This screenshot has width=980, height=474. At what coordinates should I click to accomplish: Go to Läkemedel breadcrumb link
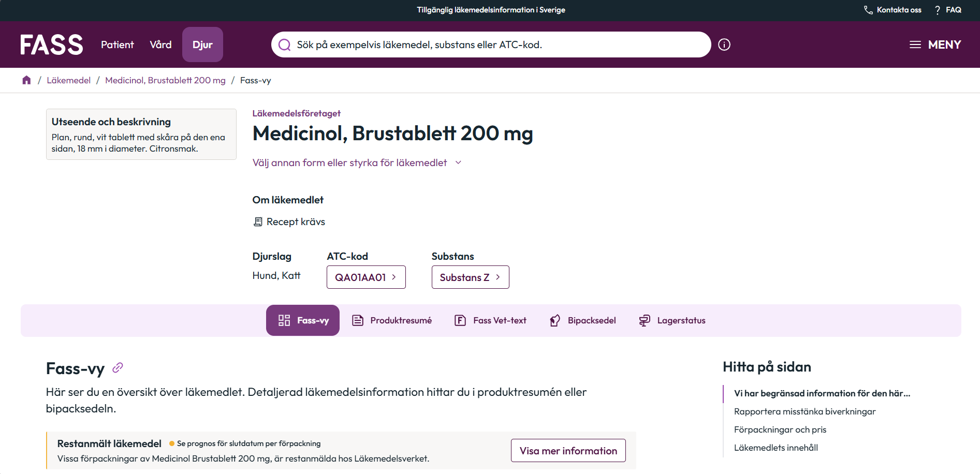tap(68, 80)
